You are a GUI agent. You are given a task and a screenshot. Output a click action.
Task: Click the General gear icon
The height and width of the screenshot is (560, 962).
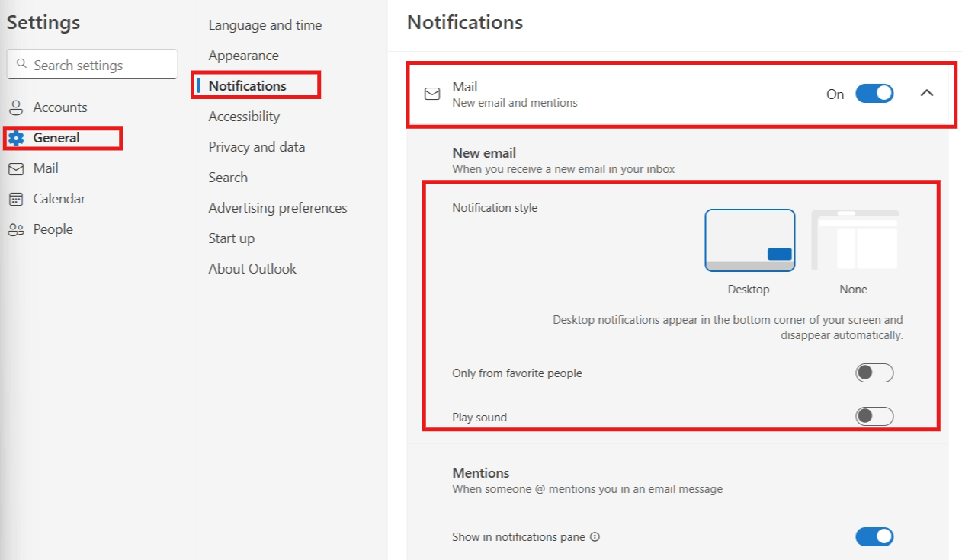tap(15, 138)
